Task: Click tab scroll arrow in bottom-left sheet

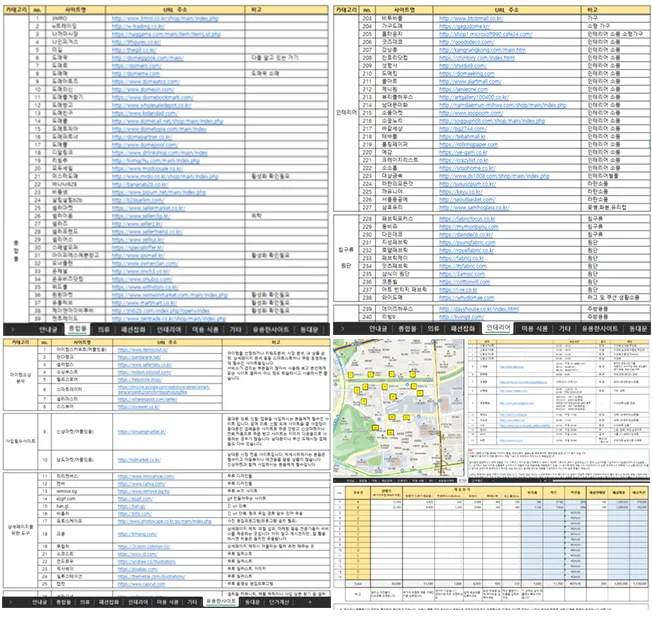Action: click(10, 603)
